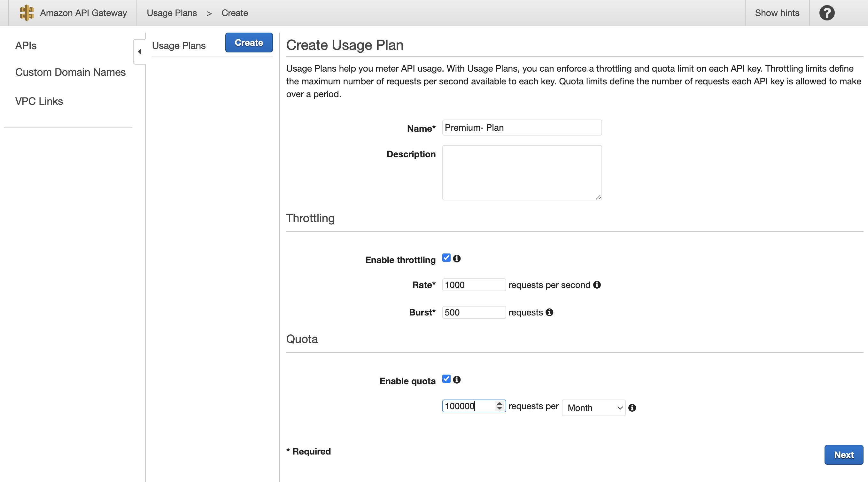868x482 pixels.
Task: Open the APIs section
Action: pos(26,45)
